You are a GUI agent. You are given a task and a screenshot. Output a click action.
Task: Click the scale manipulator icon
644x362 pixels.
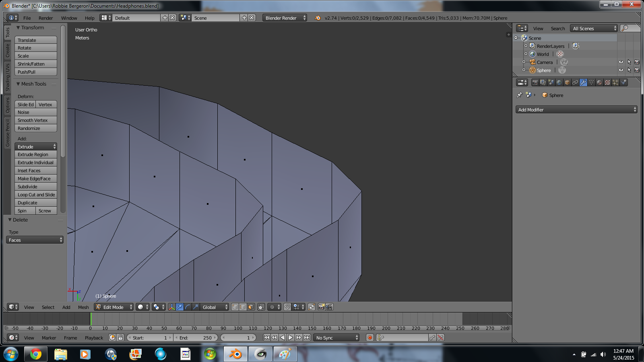coord(196,307)
